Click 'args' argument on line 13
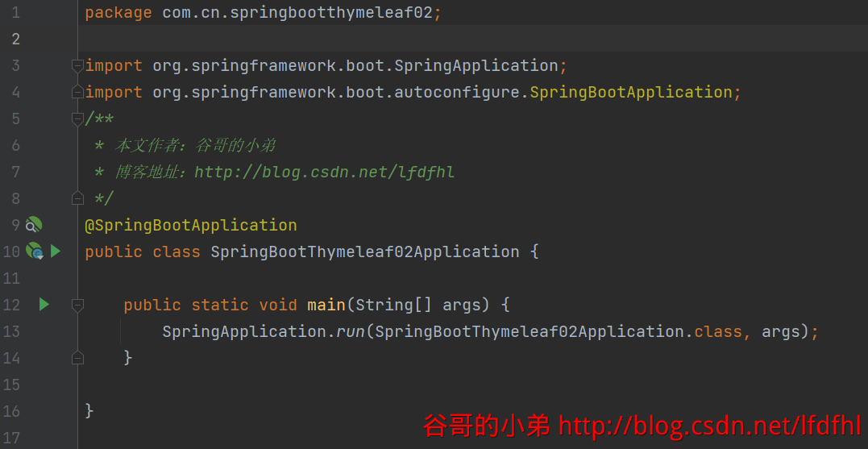The height and width of the screenshot is (449, 868). 781,332
